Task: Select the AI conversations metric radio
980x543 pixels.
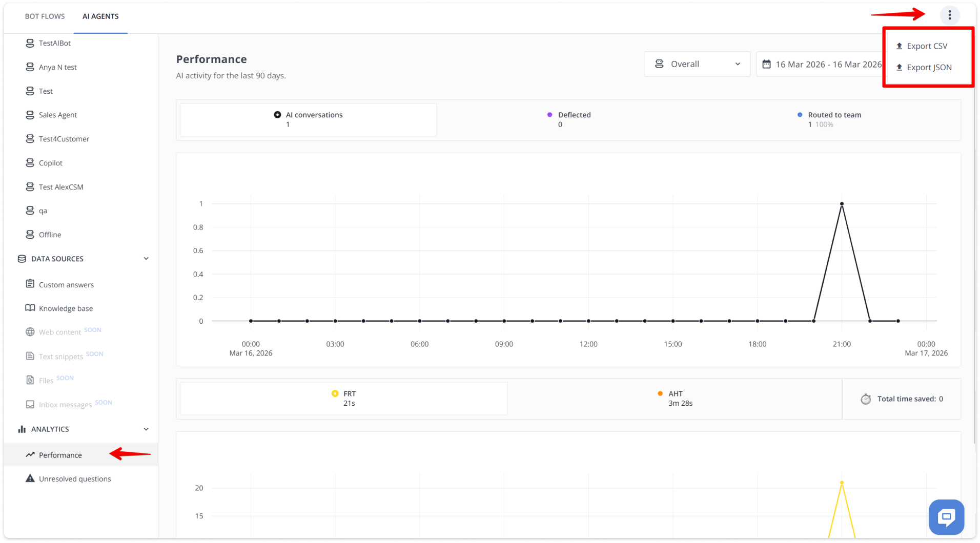Action: click(x=277, y=114)
